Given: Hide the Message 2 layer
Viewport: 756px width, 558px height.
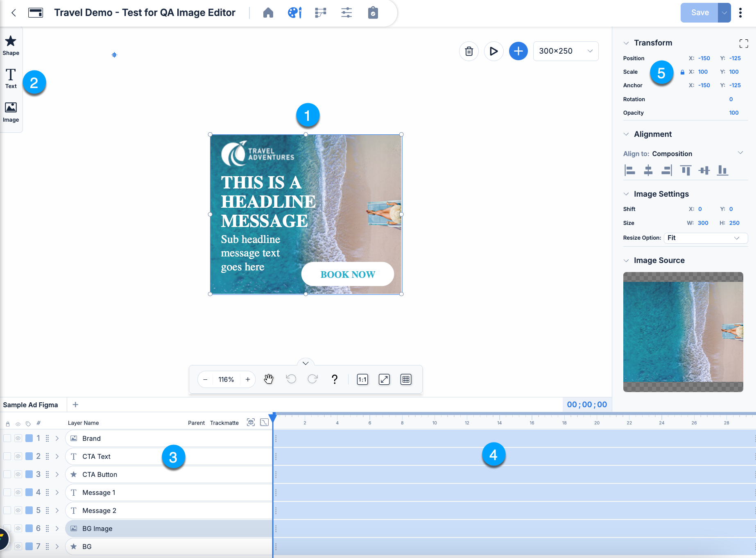Looking at the screenshot, I should coord(18,510).
